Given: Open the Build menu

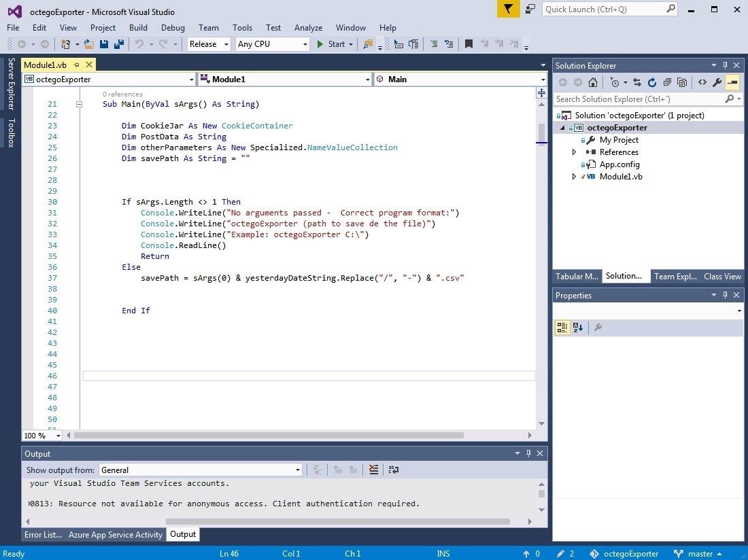Looking at the screenshot, I should [x=138, y=28].
